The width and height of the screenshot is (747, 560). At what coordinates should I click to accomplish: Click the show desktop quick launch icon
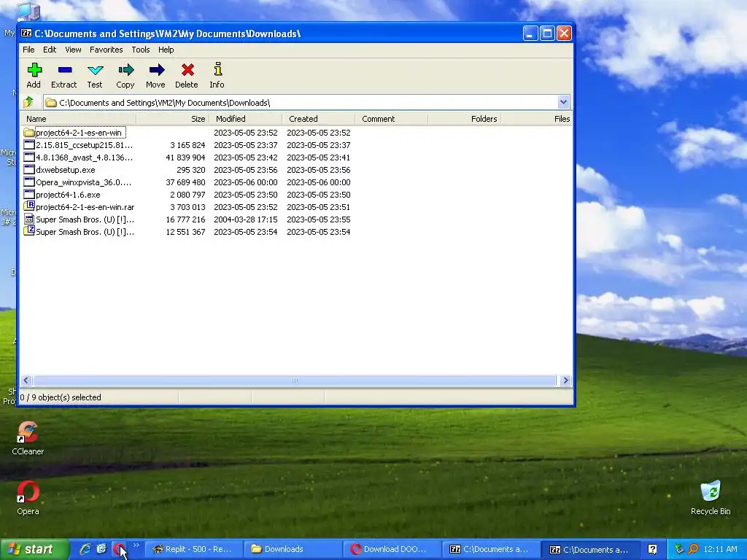click(101, 549)
